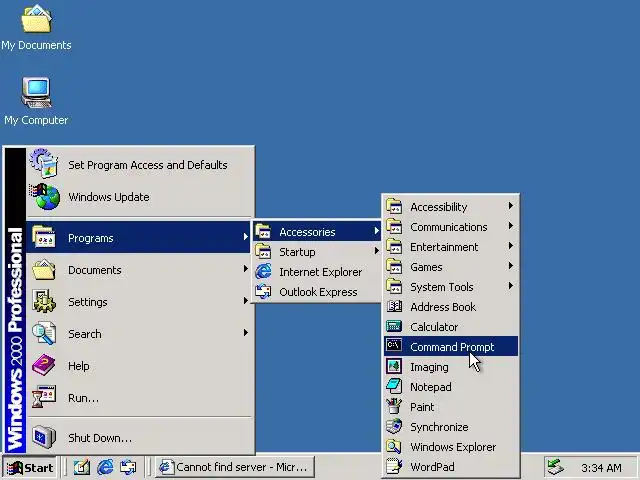Expand the Programs submenu arrow
This screenshot has height=480, width=640.
245,237
